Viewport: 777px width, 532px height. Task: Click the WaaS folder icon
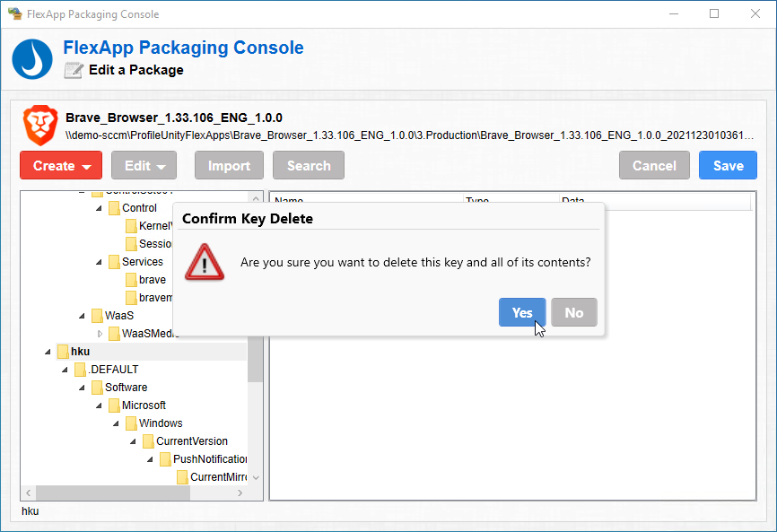click(97, 316)
